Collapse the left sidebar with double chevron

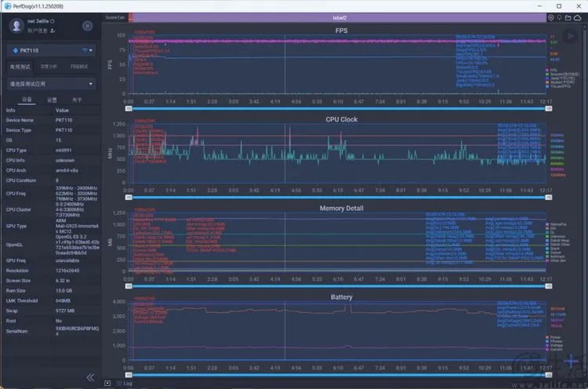(x=90, y=378)
